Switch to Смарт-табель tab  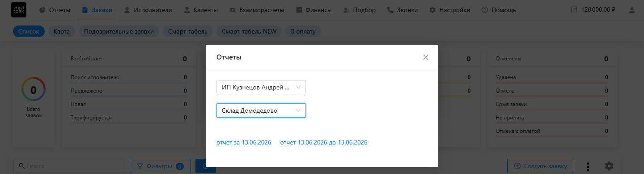[x=188, y=31]
